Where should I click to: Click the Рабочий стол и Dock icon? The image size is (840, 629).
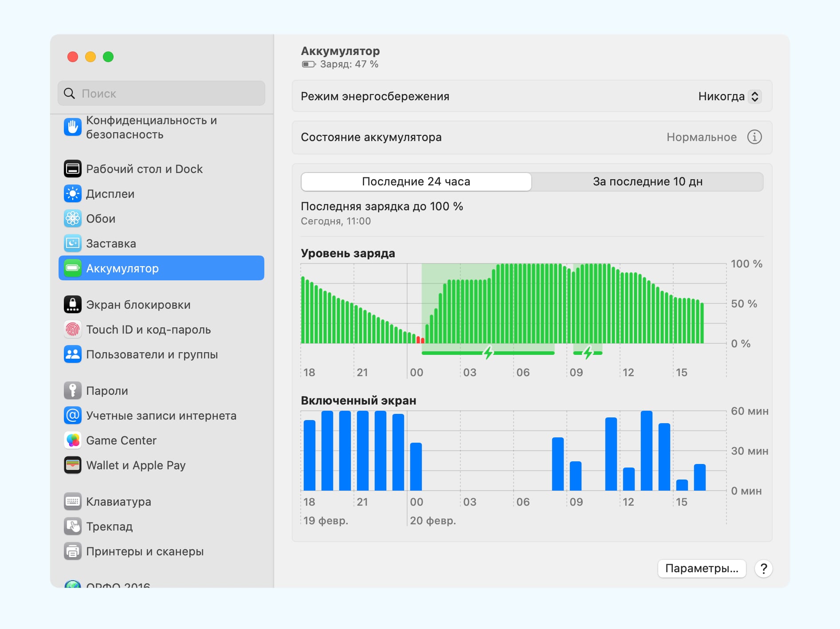coord(73,169)
